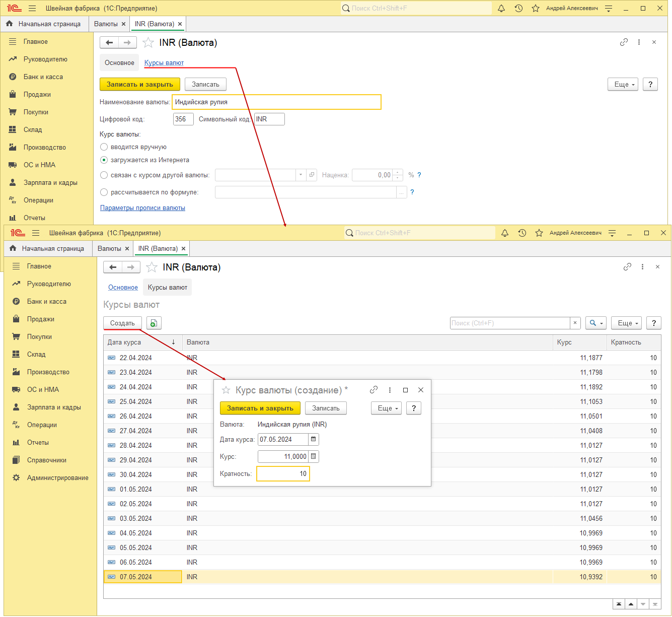Open three-dots menu of the upper INR form

(x=639, y=42)
